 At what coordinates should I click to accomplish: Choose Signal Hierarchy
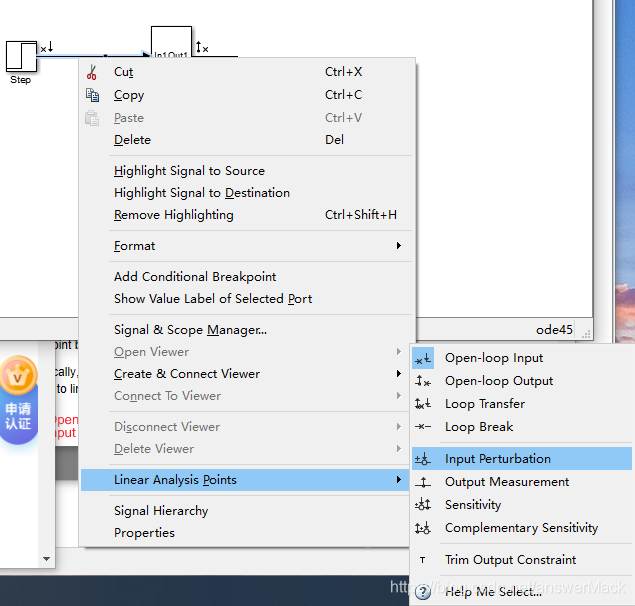[x=245, y=511]
